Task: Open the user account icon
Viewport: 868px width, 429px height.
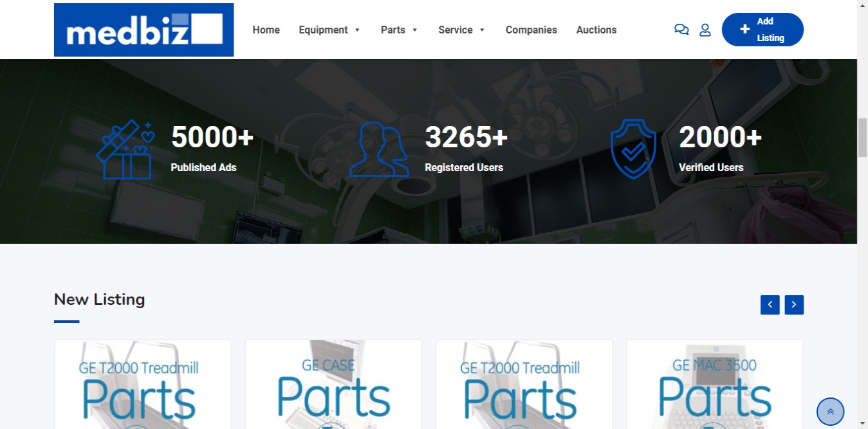Action: click(705, 30)
